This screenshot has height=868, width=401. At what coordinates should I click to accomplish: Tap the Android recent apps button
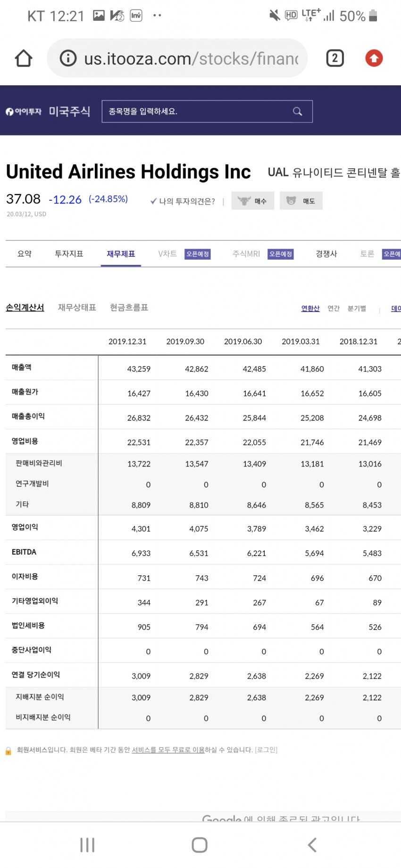pos(87,845)
